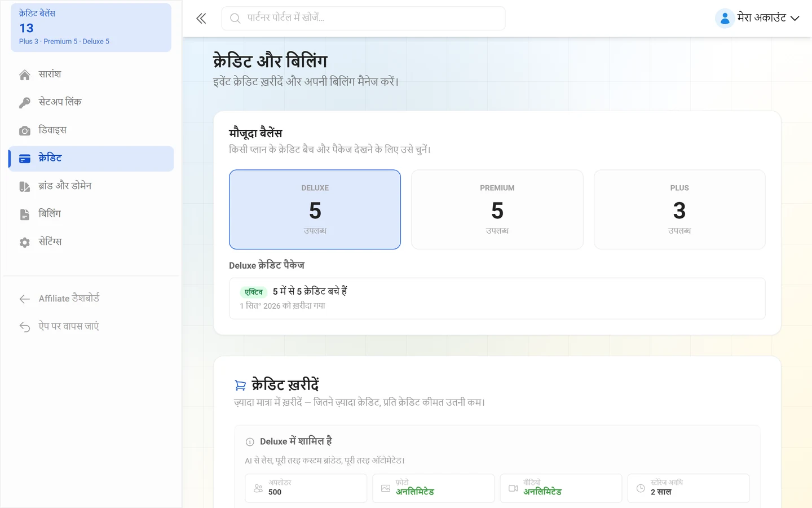This screenshot has width=812, height=508.
Task: Open सेटअप लिंक from the sidebar
Action: coord(91,103)
